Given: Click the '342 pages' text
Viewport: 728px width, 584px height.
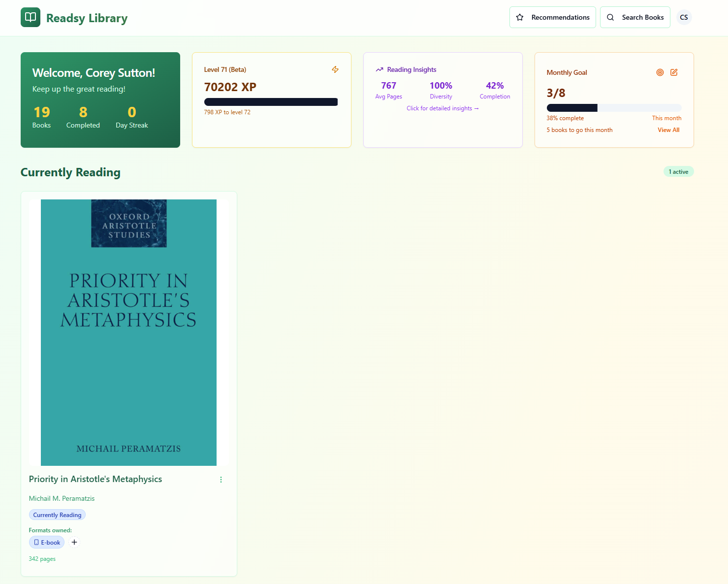Looking at the screenshot, I should coord(42,559).
